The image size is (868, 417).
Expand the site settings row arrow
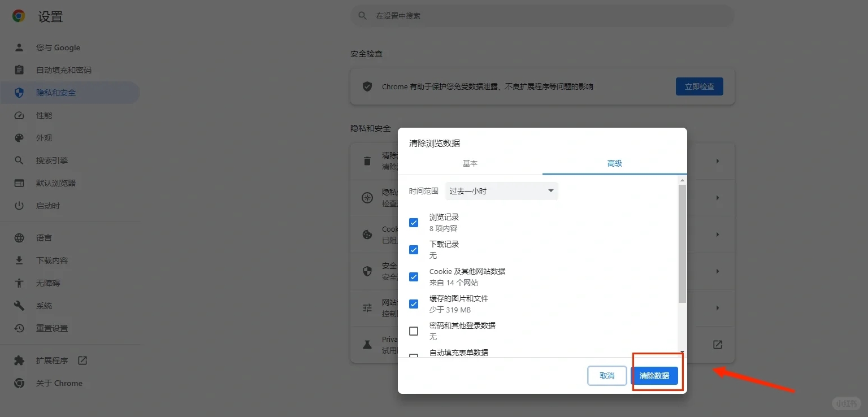(x=717, y=308)
